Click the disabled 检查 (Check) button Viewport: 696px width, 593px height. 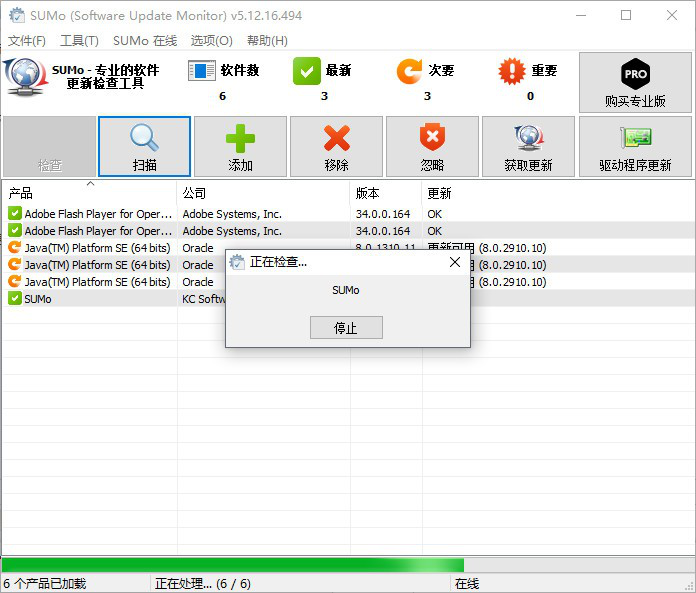tap(50, 146)
